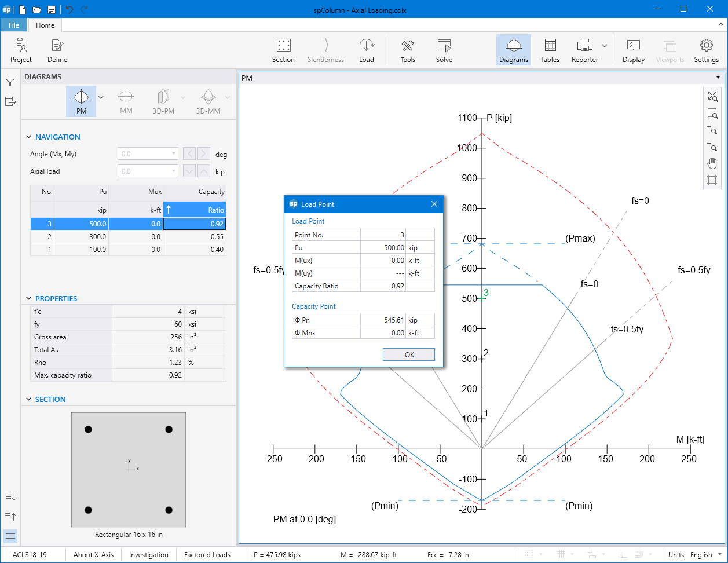Open the Tables view
The height and width of the screenshot is (563, 728).
550,50
